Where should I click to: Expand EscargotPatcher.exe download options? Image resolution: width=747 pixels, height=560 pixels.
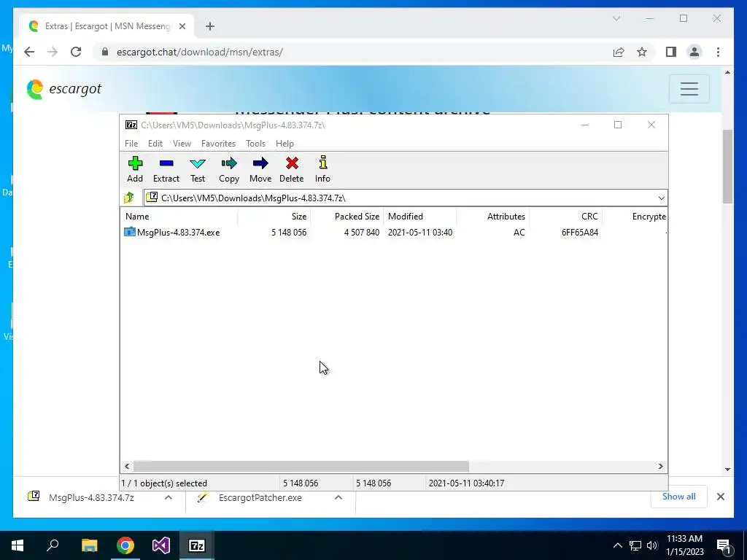(x=338, y=497)
